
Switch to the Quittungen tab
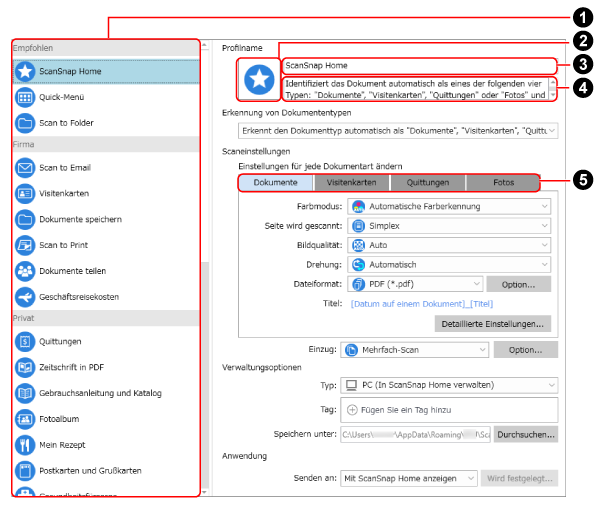(x=428, y=182)
